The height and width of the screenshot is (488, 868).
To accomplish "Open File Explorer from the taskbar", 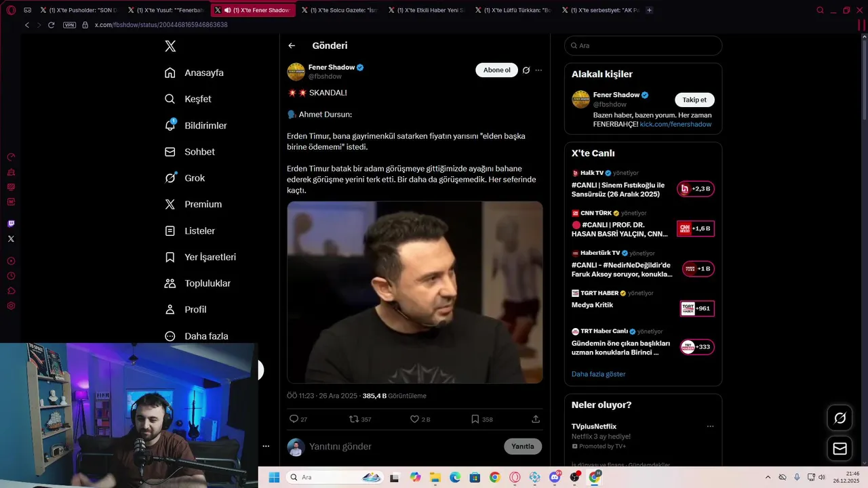I will pyautogui.click(x=435, y=477).
